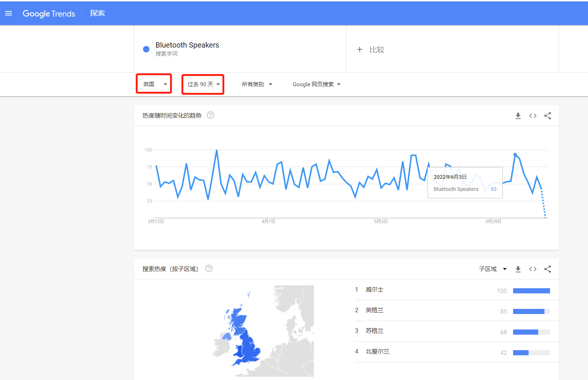Open the hamburger main menu

coord(8,13)
